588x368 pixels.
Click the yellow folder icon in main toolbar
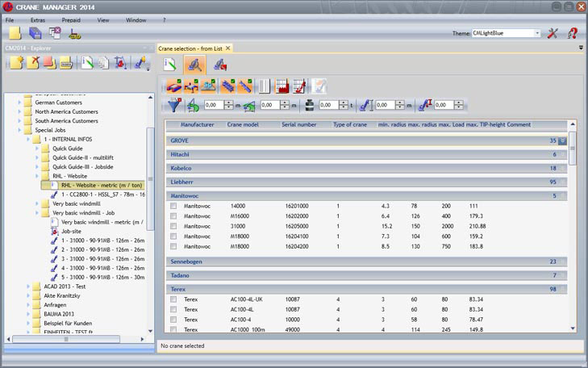click(x=15, y=33)
